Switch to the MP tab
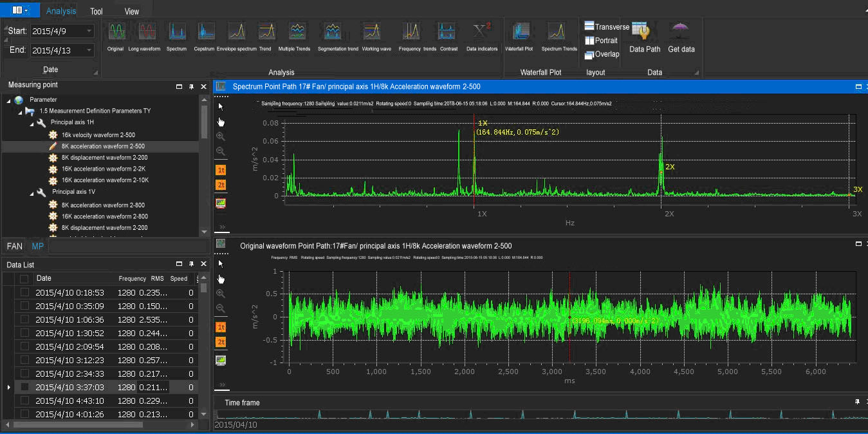 click(x=38, y=246)
